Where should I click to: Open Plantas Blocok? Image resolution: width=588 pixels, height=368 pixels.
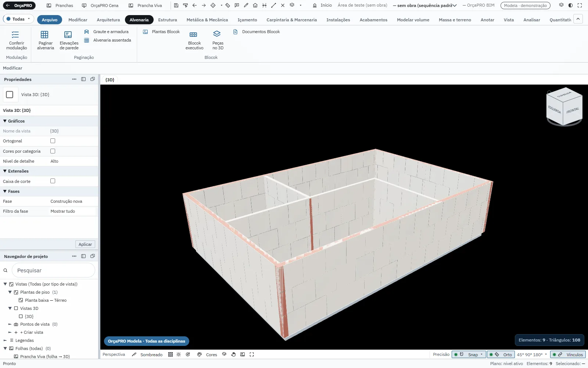(x=161, y=32)
